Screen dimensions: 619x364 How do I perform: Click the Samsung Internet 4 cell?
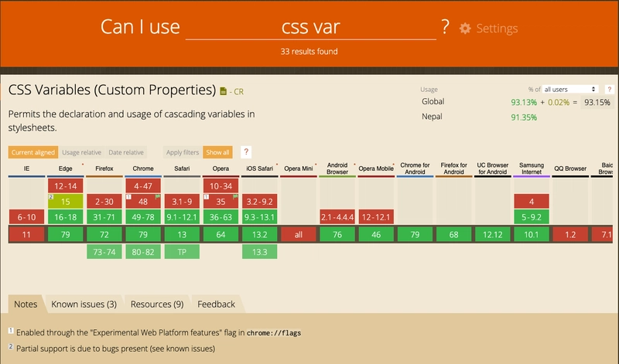[532, 202]
